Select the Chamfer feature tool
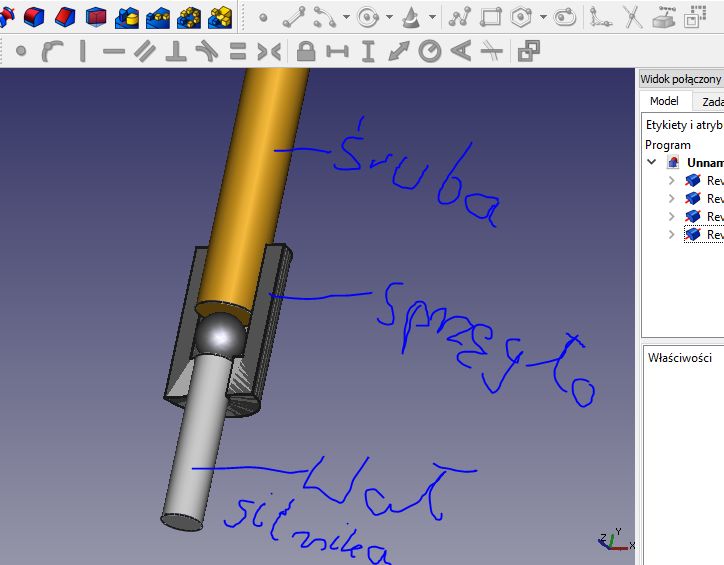The image size is (724, 565). pyautogui.click(x=65, y=17)
